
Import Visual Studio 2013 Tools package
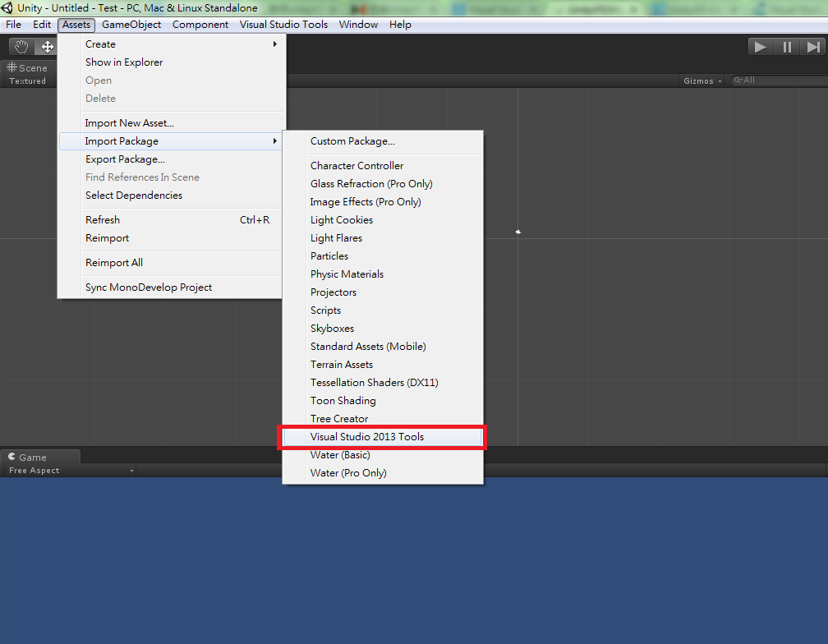click(x=383, y=436)
